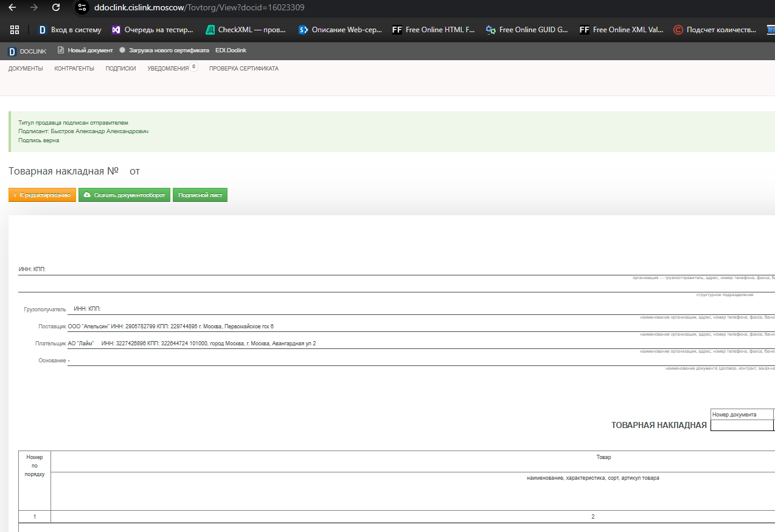
Task: Open the apps grid icon in bookmarks bar
Action: [15, 29]
